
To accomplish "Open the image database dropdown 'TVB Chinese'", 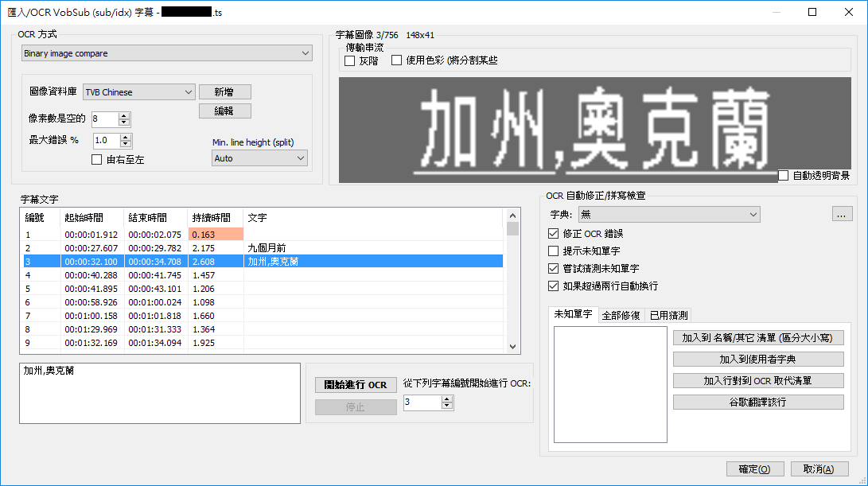I will [139, 92].
